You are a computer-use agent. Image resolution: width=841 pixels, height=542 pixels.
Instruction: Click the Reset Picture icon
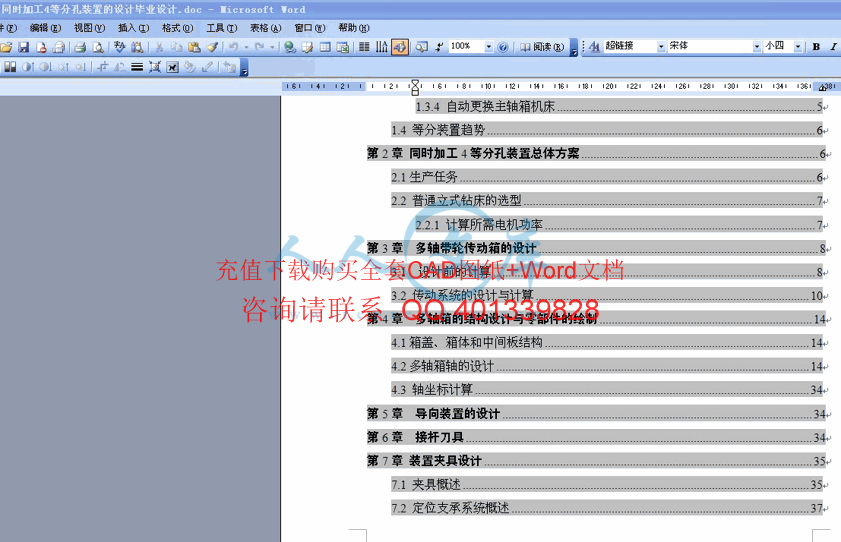(230, 67)
